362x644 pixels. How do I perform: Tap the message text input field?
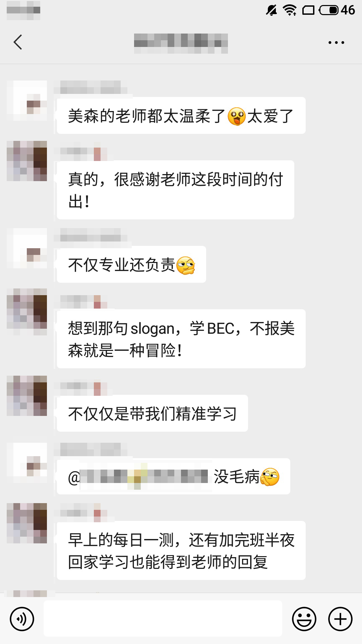pyautogui.click(x=163, y=619)
